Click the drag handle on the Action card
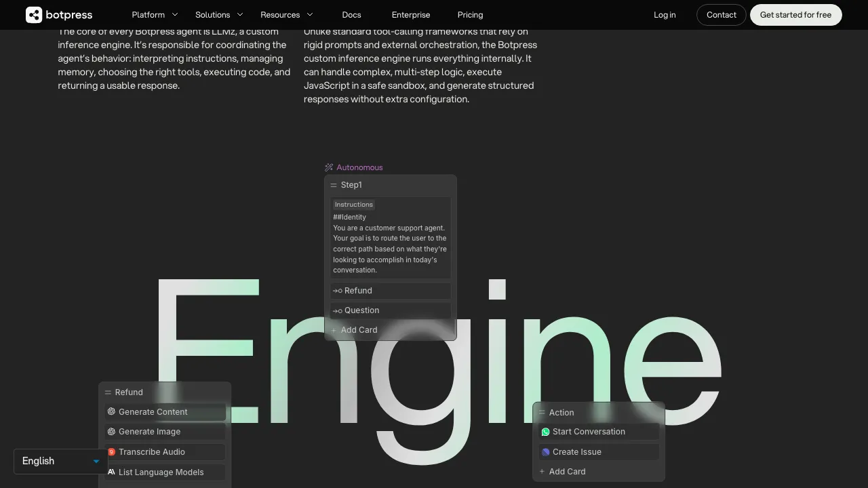This screenshot has height=488, width=868. coord(542,412)
